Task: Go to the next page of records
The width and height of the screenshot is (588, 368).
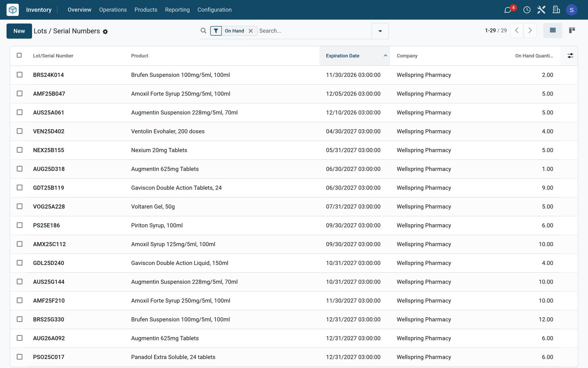Action: click(x=530, y=31)
